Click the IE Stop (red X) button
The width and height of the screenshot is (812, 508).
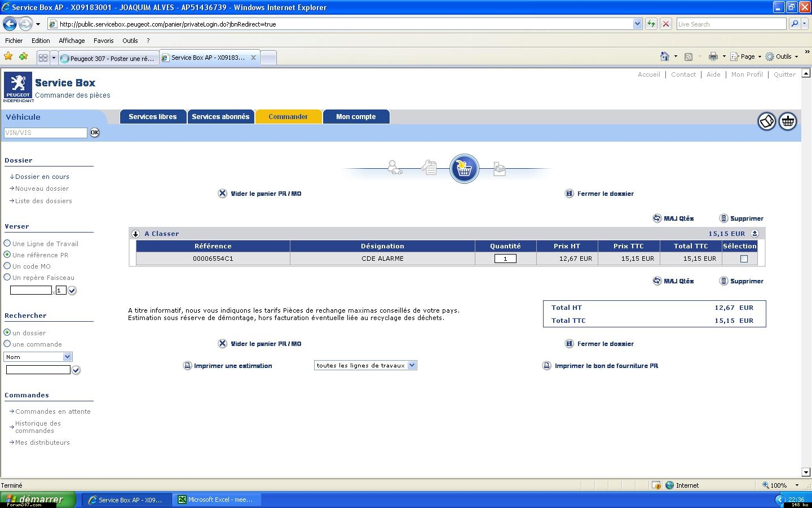click(666, 24)
